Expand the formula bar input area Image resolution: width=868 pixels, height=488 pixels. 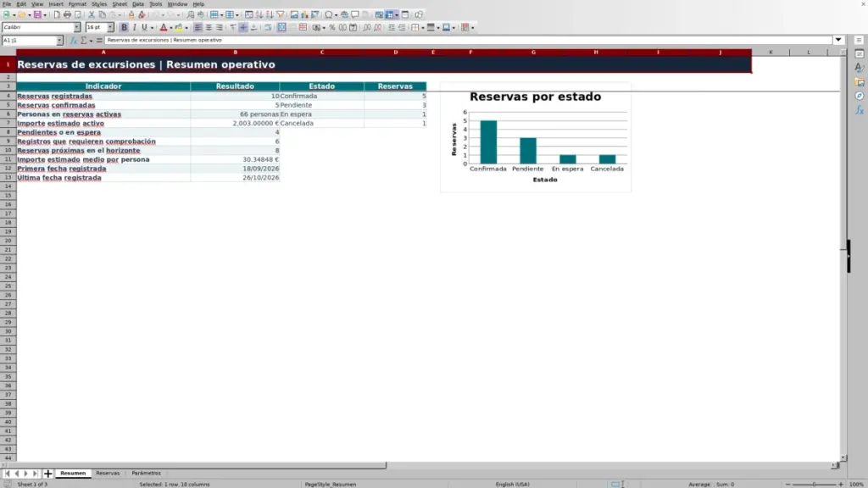[x=838, y=40]
